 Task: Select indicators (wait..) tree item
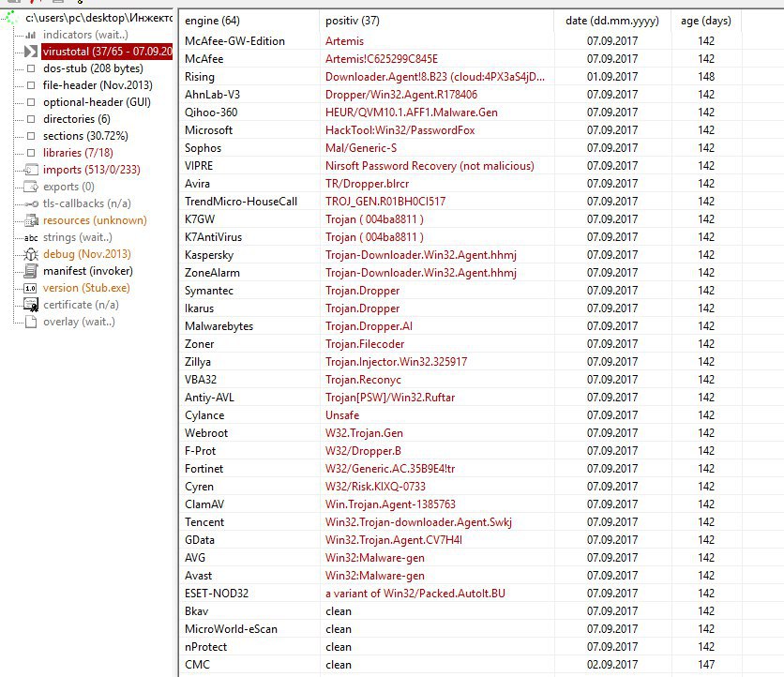click(85, 35)
